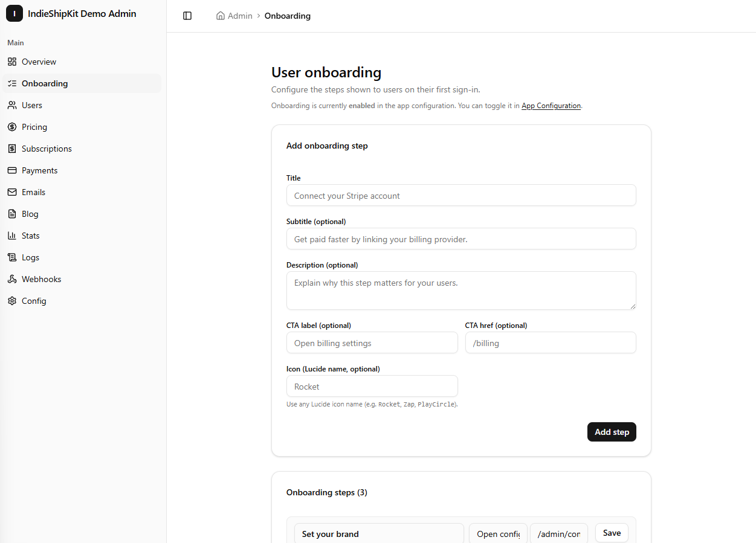The width and height of the screenshot is (756, 543).
Task: Focus the Title input field
Action: click(x=461, y=195)
